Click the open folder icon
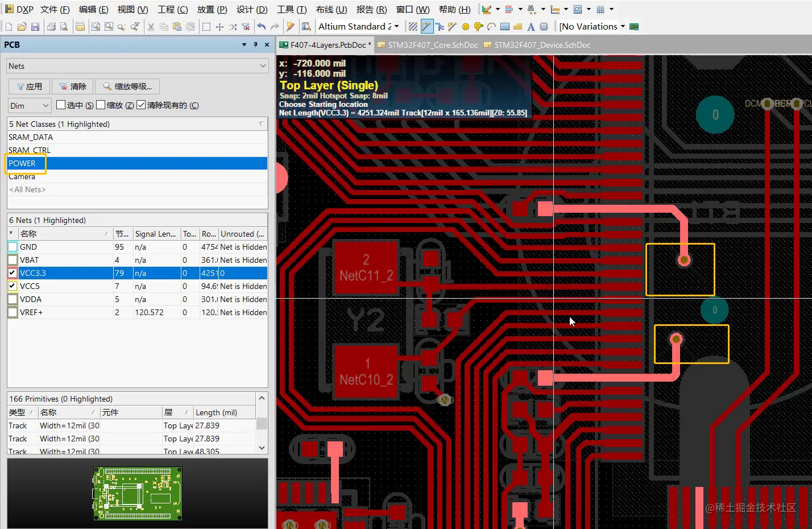The width and height of the screenshot is (812, 529). coord(22,27)
